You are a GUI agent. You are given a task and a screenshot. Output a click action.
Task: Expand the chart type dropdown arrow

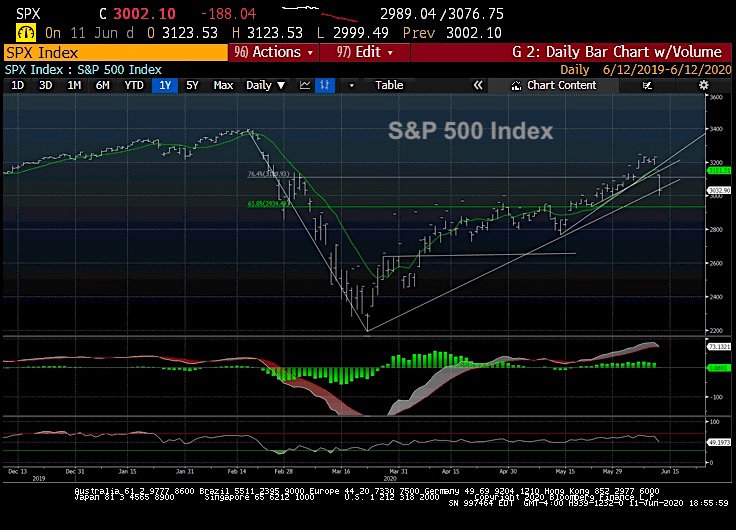351,85
